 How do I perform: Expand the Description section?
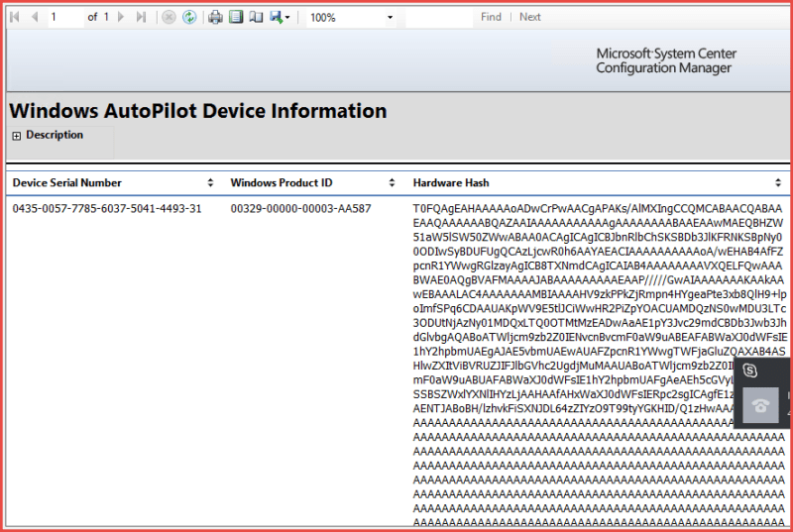point(17,136)
